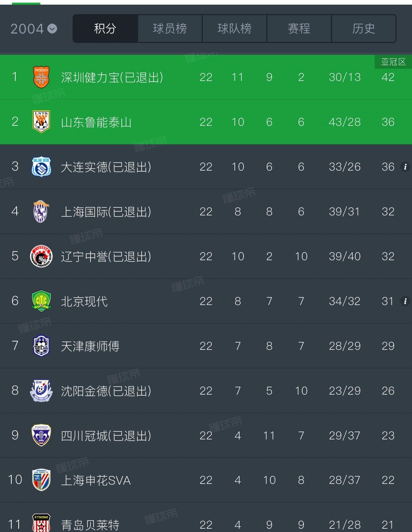
Task: Click the 北京现代 Guoan green badge
Action: [41, 301]
